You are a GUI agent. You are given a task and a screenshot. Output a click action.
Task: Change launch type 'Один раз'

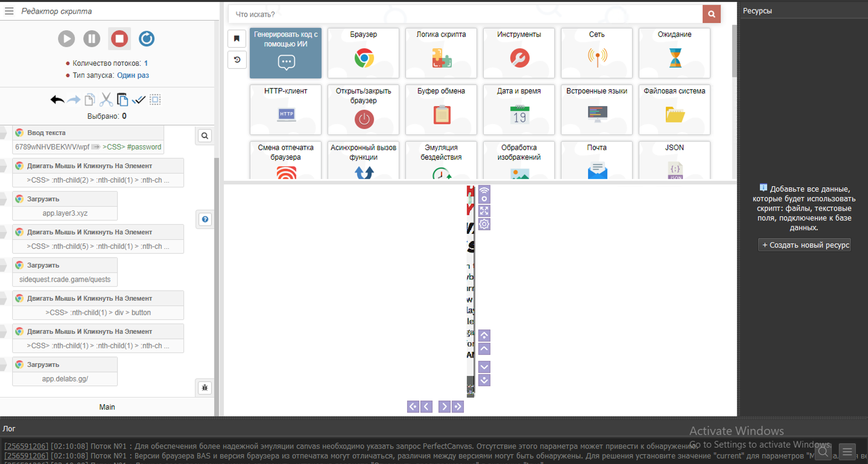(x=133, y=75)
